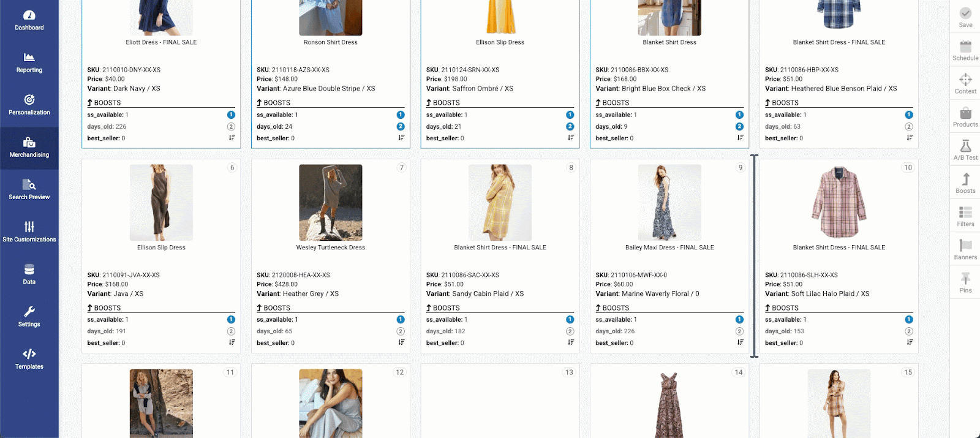Click position number 13 badge
The height and width of the screenshot is (438, 980).
(x=569, y=372)
